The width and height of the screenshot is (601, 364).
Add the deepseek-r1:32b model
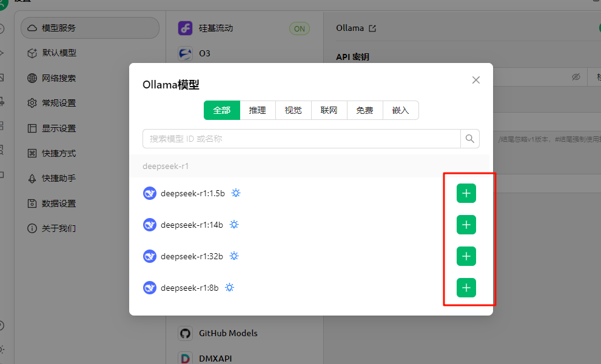coord(466,256)
